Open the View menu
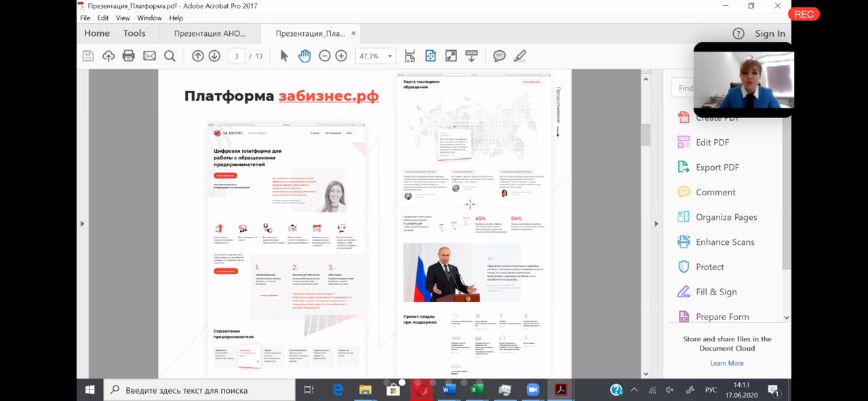This screenshot has height=401, width=868. 123,18
